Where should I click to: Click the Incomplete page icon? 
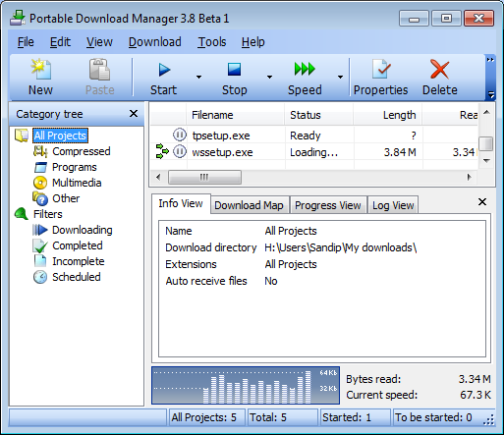[40, 261]
